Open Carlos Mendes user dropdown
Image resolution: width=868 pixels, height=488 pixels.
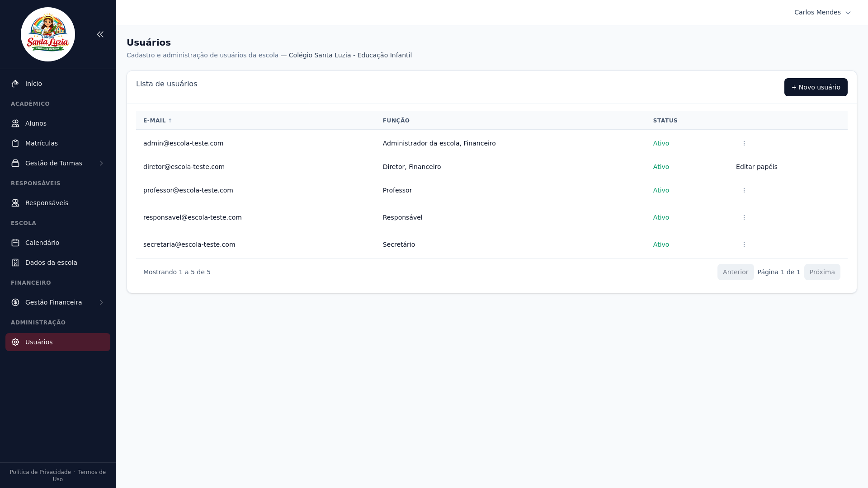point(822,12)
